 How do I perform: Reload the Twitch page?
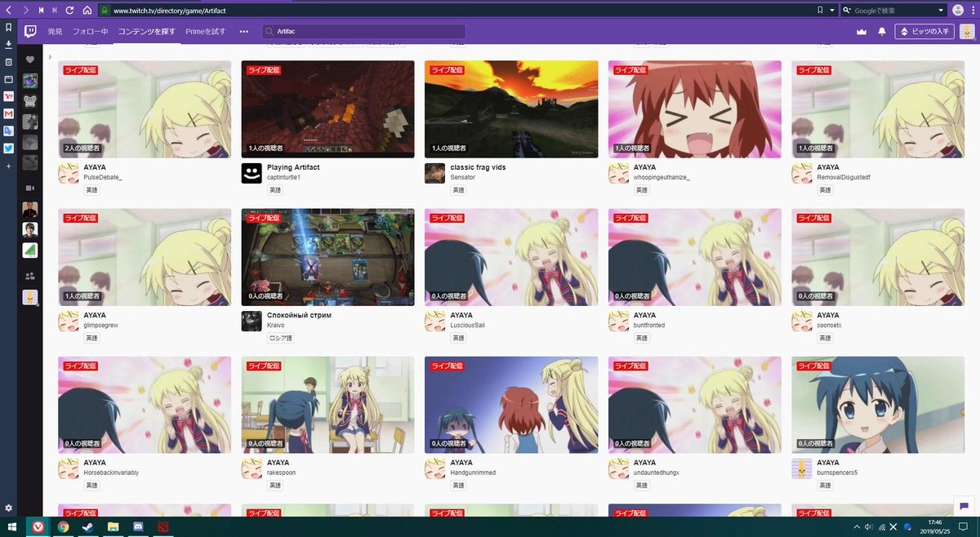(70, 11)
